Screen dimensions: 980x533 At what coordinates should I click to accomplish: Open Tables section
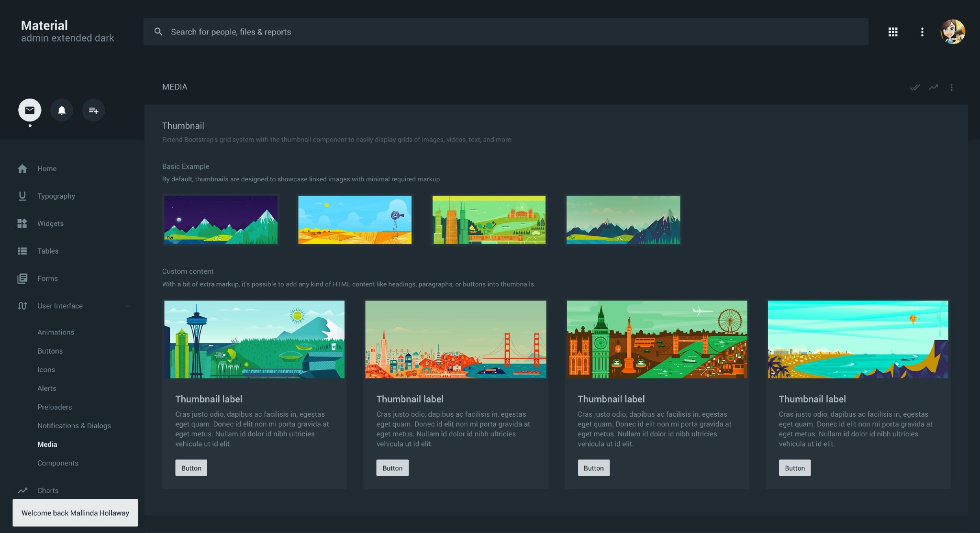tap(48, 251)
